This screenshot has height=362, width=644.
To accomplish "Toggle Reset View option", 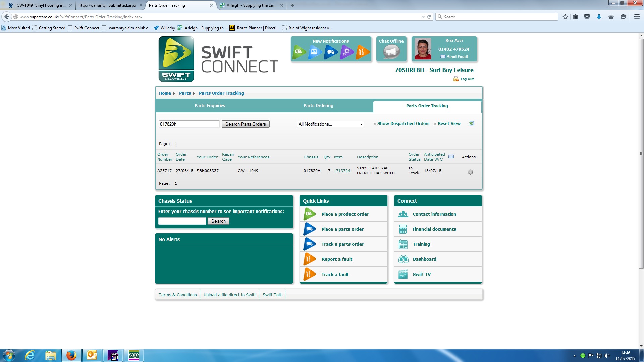I will pos(449,124).
